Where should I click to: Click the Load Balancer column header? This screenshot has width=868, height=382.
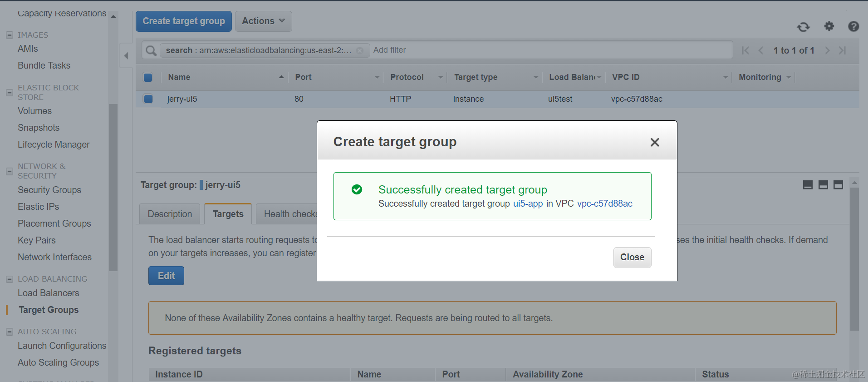pyautogui.click(x=572, y=77)
